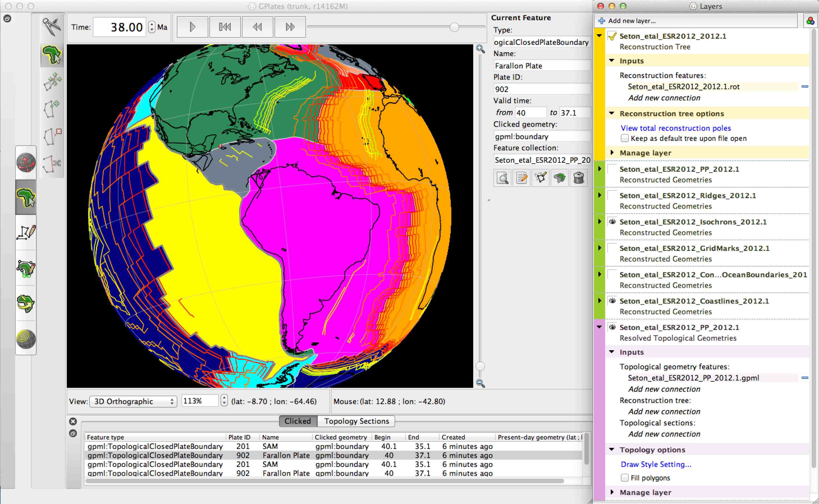
Task: Hide the PP_2012.1 Resolved Topological Geometries layer
Action: click(612, 327)
